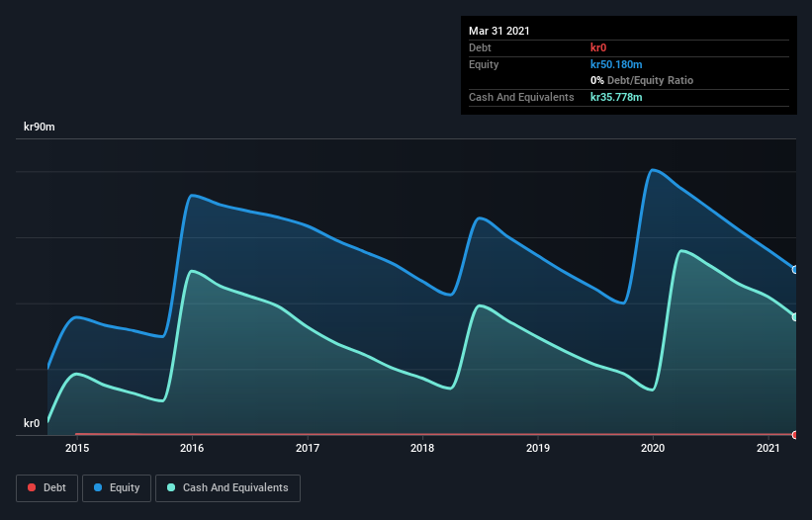Click the kr35.778m cash value
Screen dimensions: 812x520
616,97
